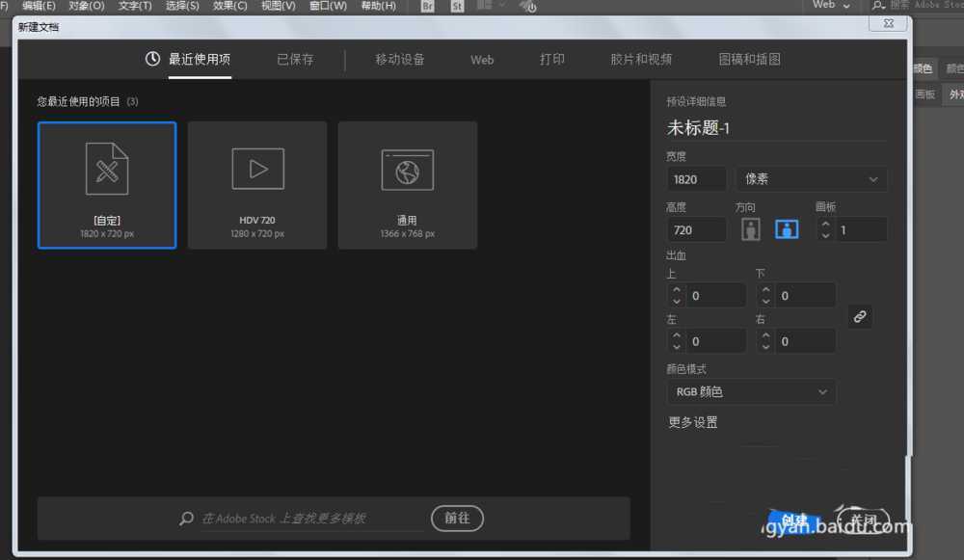
Task: Select the HDV 720 preset thumbnail
Action: [x=256, y=183]
